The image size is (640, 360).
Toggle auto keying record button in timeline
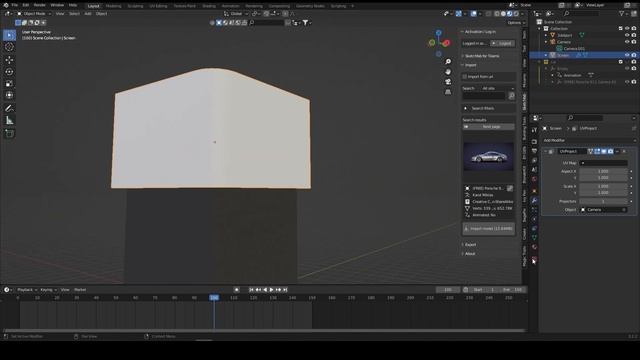(236, 290)
